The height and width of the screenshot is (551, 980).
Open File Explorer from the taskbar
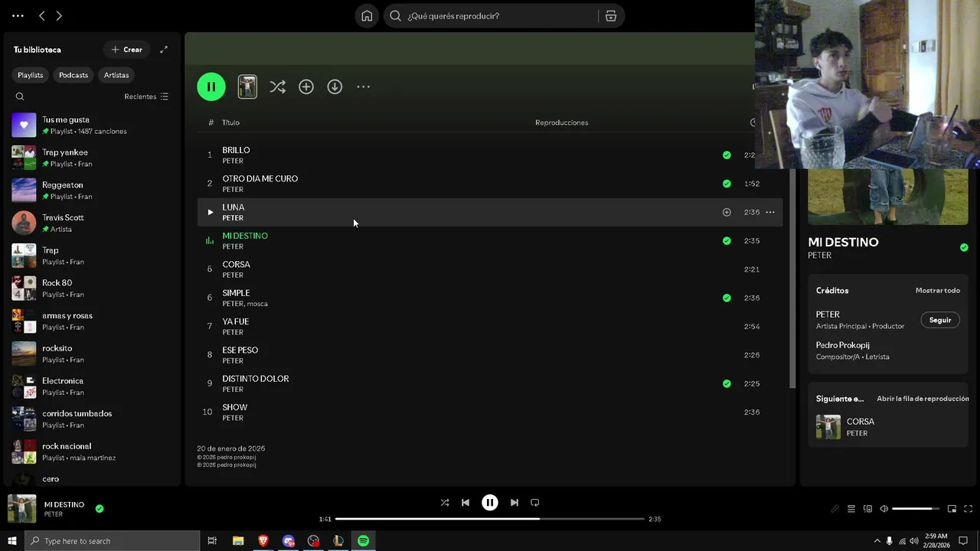238,541
